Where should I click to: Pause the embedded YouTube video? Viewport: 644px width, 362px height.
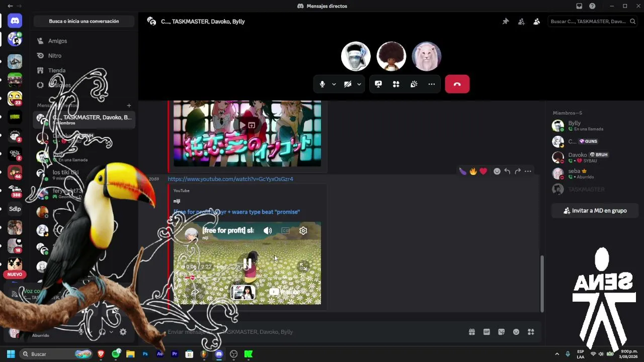click(x=247, y=263)
